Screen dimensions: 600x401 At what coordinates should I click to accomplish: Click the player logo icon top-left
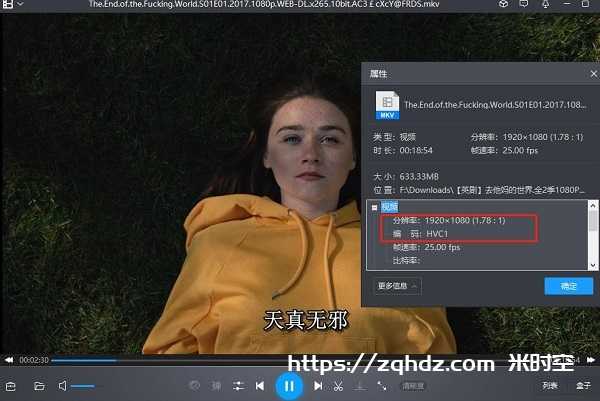coord(8,4)
